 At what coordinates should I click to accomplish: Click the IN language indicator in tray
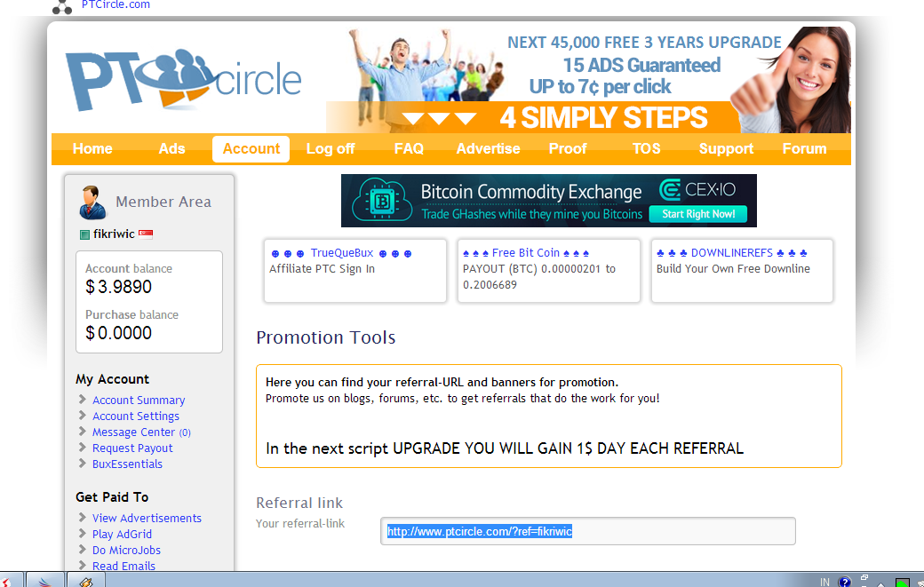click(824, 582)
